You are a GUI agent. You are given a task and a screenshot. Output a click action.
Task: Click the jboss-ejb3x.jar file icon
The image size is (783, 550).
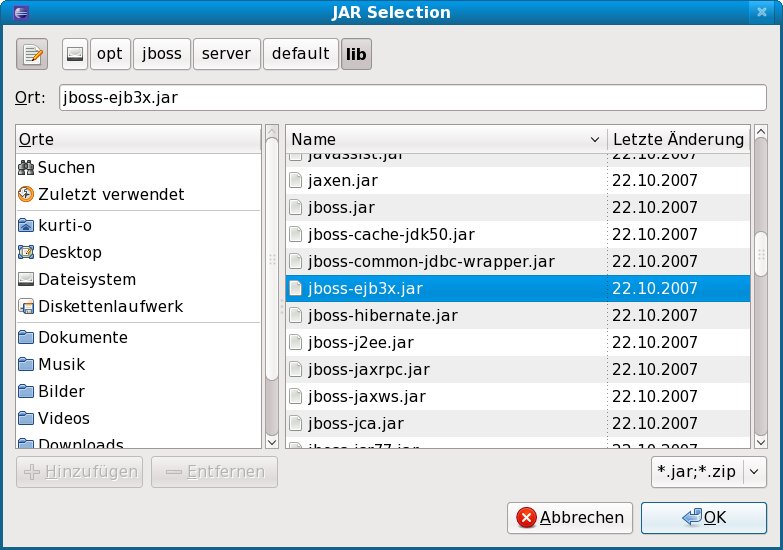pyautogui.click(x=296, y=288)
